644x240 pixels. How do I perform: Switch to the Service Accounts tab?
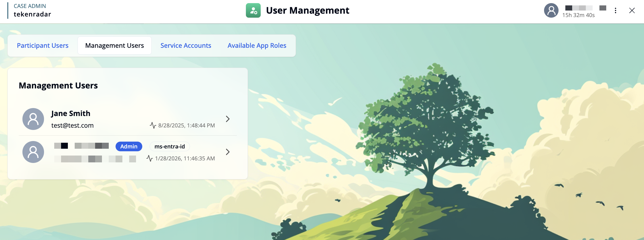186,45
